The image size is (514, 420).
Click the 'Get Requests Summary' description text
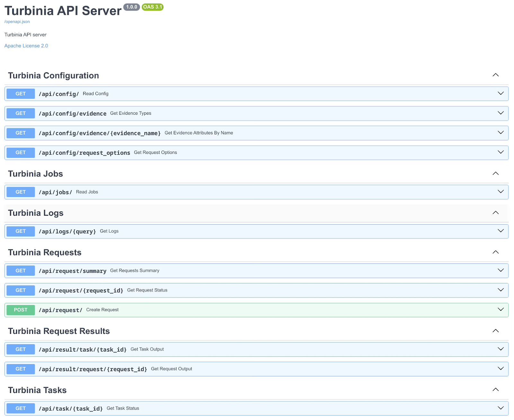click(135, 271)
